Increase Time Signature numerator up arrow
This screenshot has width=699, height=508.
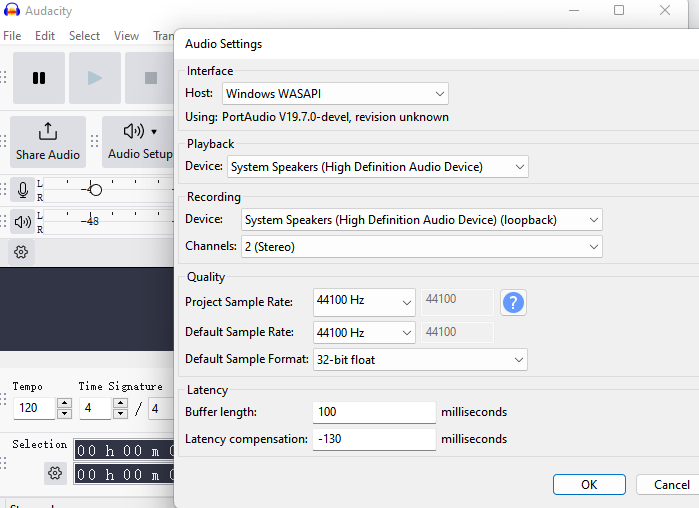(120, 403)
